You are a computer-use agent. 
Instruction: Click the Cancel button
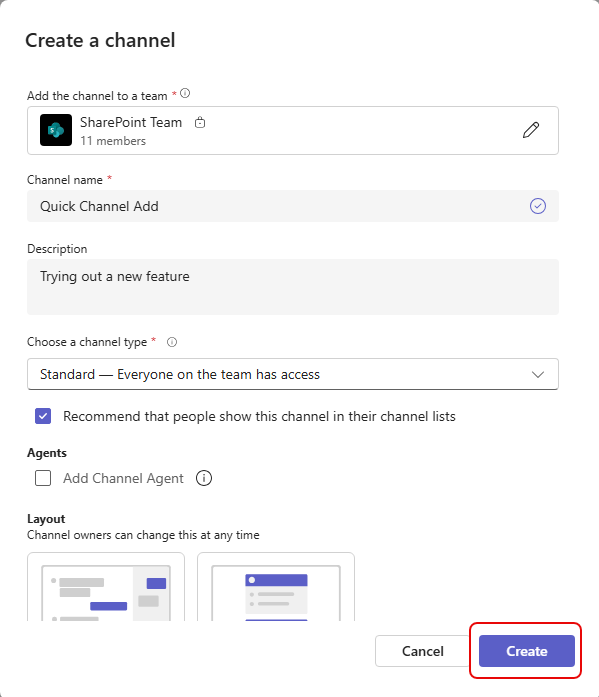coord(423,651)
